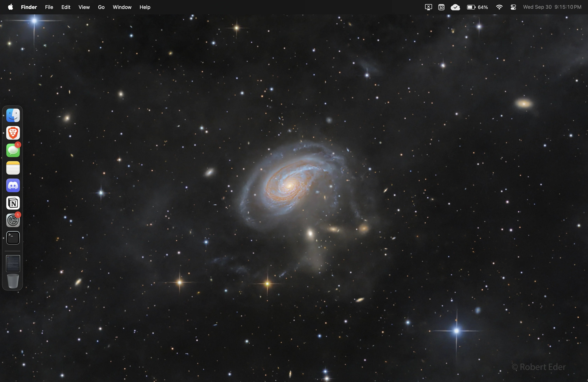This screenshot has width=588, height=382.
Task: Open the Go menu
Action: 101,7
